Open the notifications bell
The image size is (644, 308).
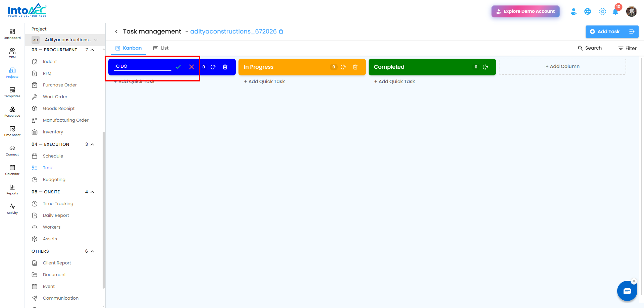615,12
